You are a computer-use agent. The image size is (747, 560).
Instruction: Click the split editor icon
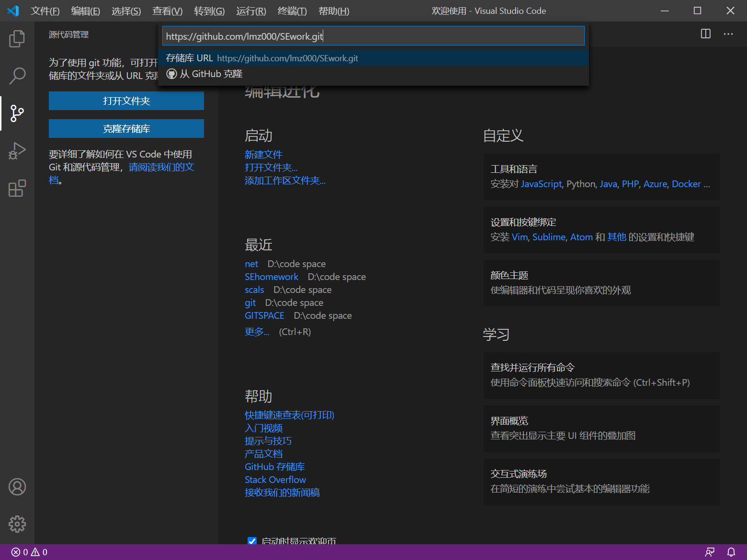point(706,34)
